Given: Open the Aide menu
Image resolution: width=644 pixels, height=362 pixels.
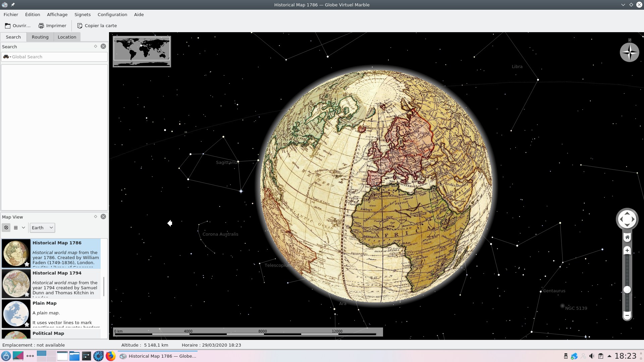Looking at the screenshot, I should 139,14.
